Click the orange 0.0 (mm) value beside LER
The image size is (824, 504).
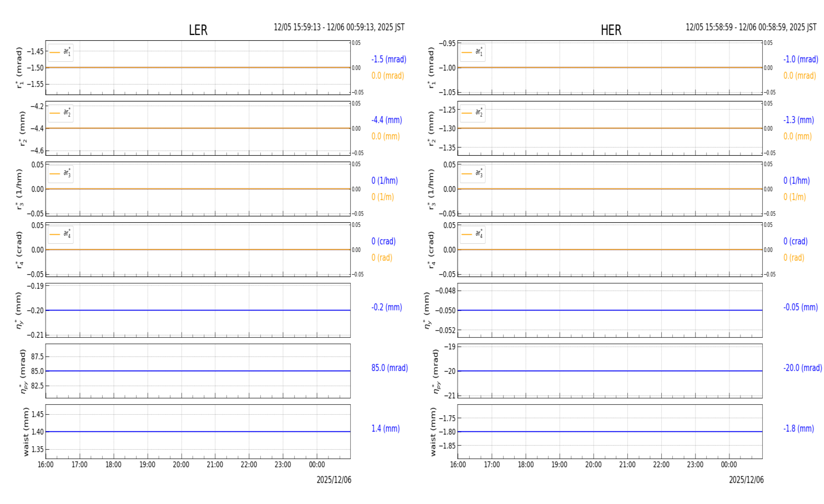point(386,136)
